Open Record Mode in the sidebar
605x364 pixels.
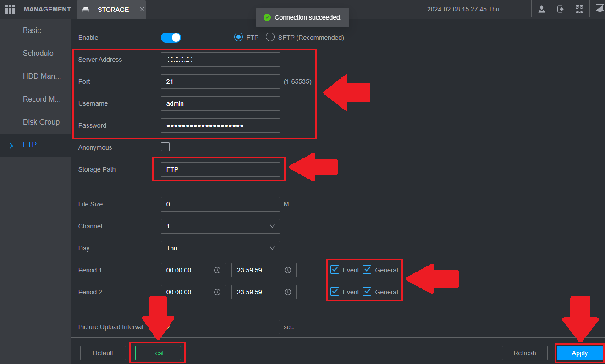pos(42,99)
